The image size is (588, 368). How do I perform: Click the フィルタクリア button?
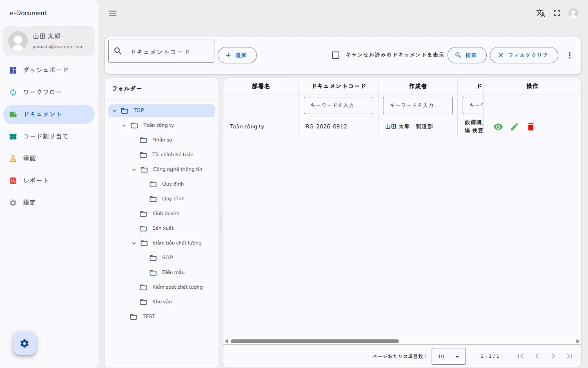(x=524, y=55)
